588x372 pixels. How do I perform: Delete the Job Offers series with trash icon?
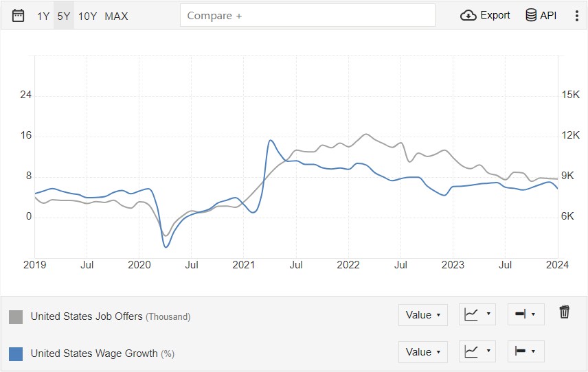(564, 312)
